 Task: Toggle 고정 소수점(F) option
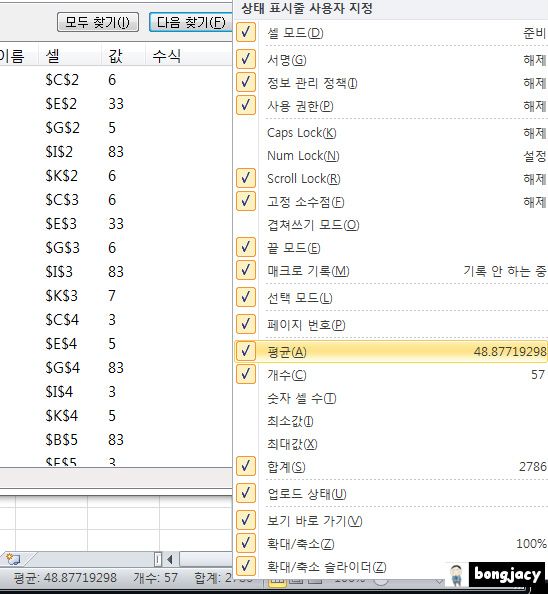point(391,202)
